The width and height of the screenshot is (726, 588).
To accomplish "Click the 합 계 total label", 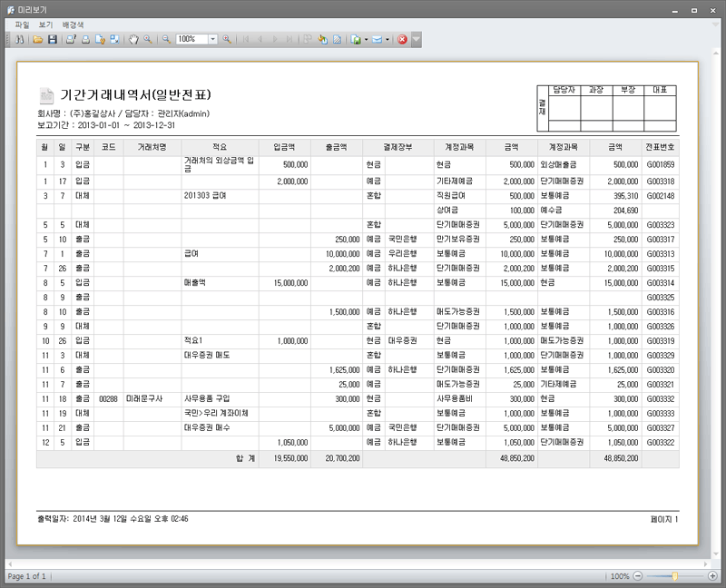I will [245, 458].
